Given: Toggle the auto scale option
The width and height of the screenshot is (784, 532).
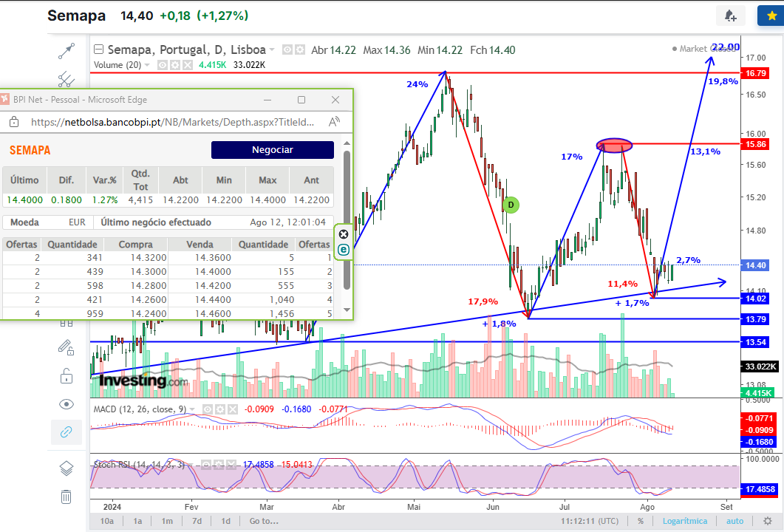Looking at the screenshot, I should coord(735,521).
